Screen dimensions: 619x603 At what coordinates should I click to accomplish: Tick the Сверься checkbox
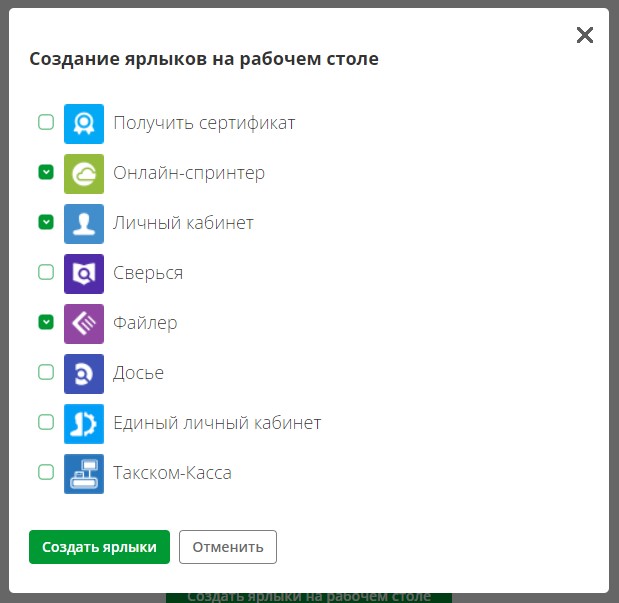pyautogui.click(x=46, y=272)
